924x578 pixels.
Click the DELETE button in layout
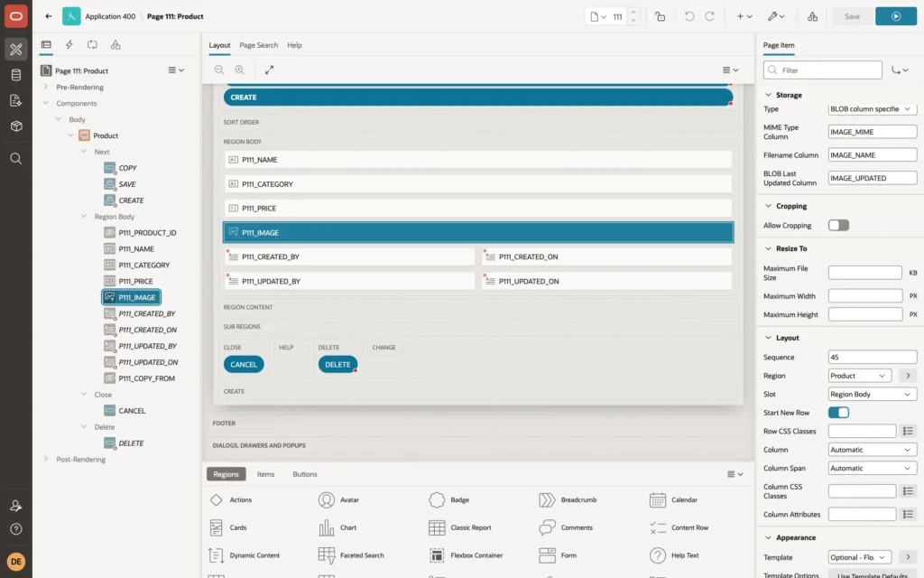[x=337, y=365]
